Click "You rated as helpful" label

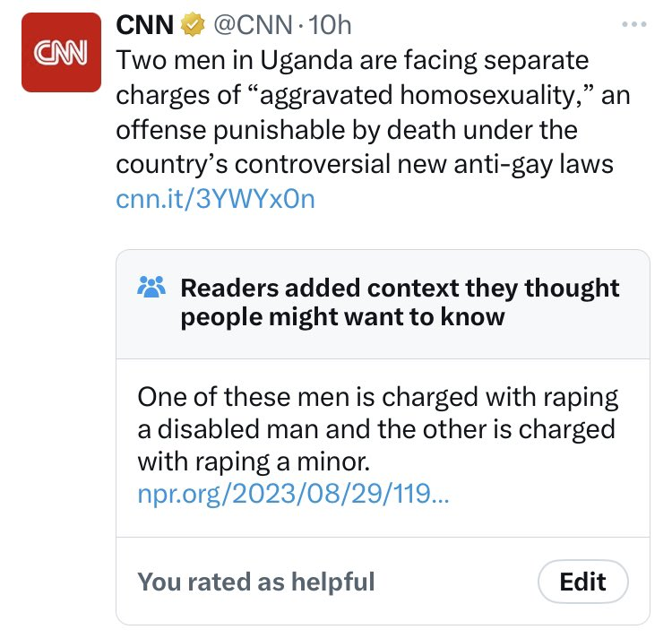(x=255, y=582)
